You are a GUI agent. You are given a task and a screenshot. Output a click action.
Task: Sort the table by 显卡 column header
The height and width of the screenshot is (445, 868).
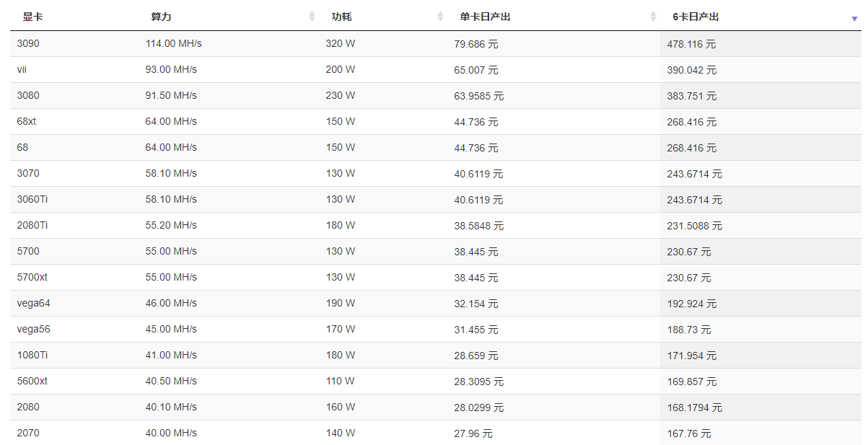[32, 17]
